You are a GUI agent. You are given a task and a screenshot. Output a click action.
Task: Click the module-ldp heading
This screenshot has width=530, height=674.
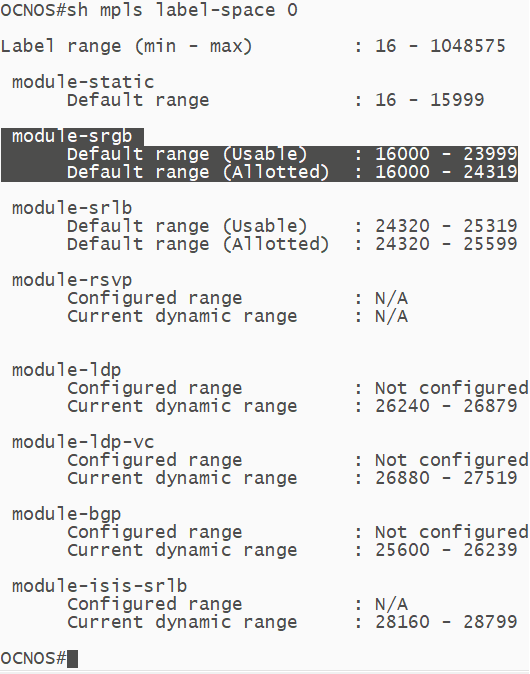[67, 371]
